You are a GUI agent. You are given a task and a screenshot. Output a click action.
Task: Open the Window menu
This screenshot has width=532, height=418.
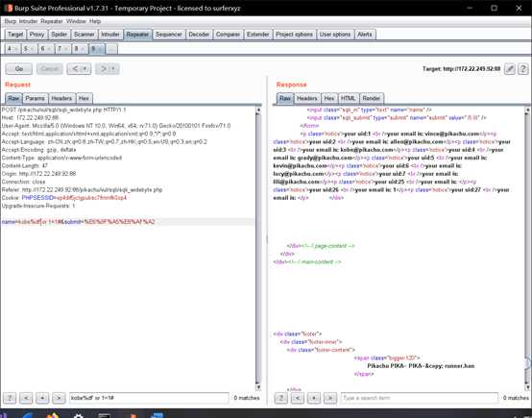pyautogui.click(x=76, y=21)
